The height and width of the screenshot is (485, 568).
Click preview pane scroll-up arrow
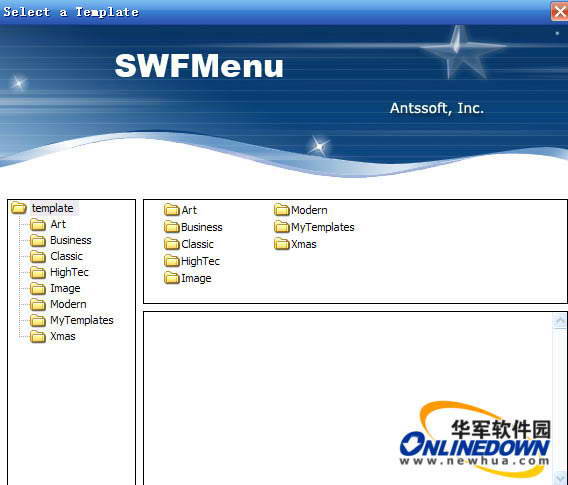click(x=560, y=321)
